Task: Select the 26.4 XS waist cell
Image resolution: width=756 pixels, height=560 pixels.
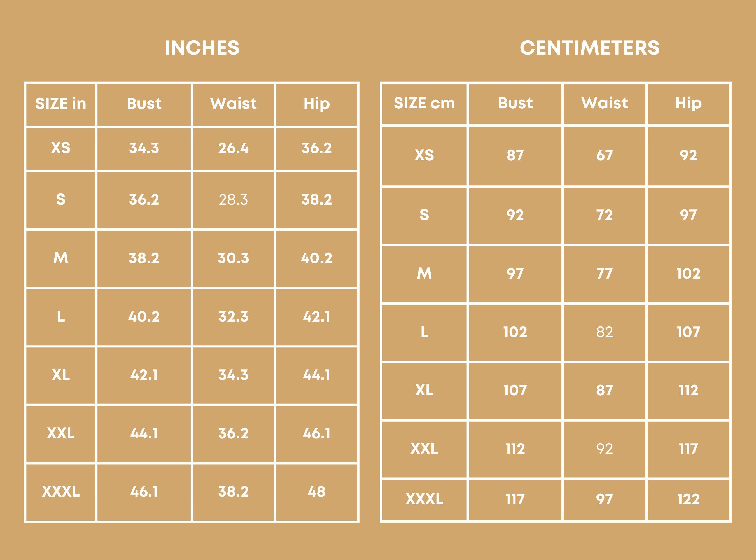Action: (233, 148)
